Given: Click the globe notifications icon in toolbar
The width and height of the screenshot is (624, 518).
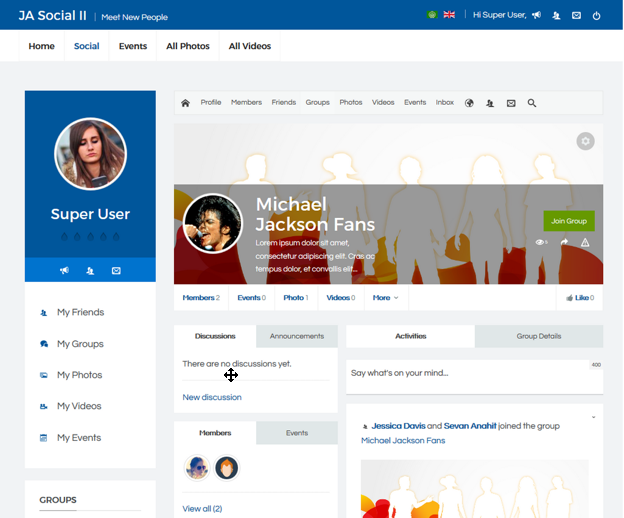Looking at the screenshot, I should 469,103.
